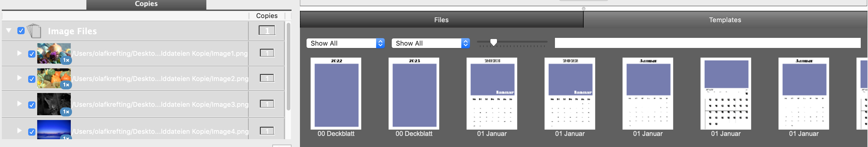Click the template search field
Image resolution: width=868 pixels, height=147 pixels.
pyautogui.click(x=708, y=43)
